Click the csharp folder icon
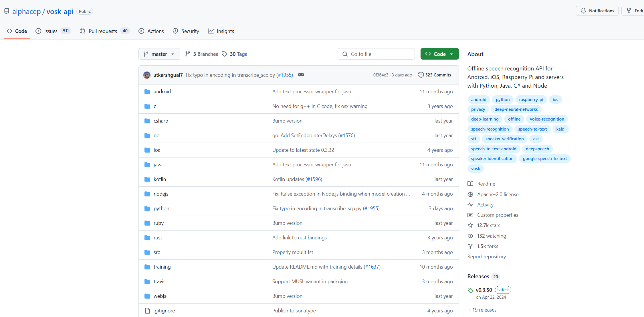Screen dimensions: 644x317 click(147, 121)
